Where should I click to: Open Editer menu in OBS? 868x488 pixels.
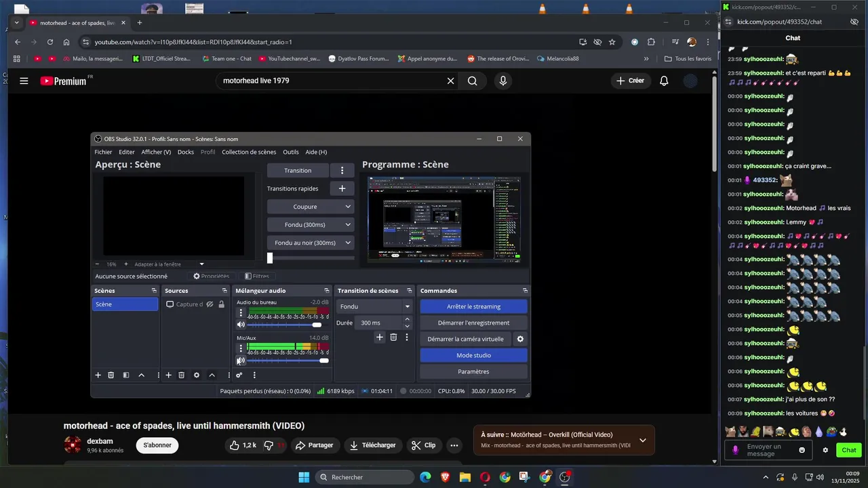(127, 152)
